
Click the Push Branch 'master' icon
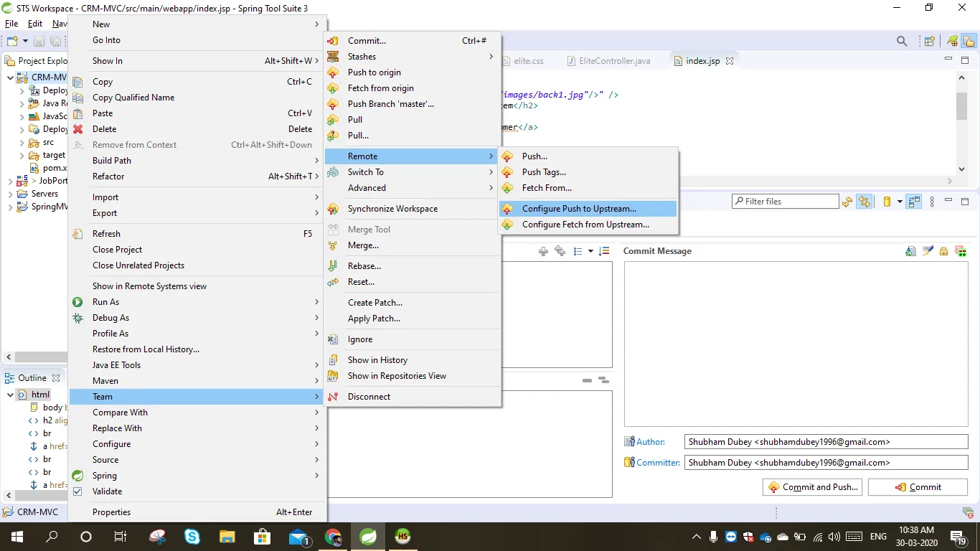pos(333,104)
